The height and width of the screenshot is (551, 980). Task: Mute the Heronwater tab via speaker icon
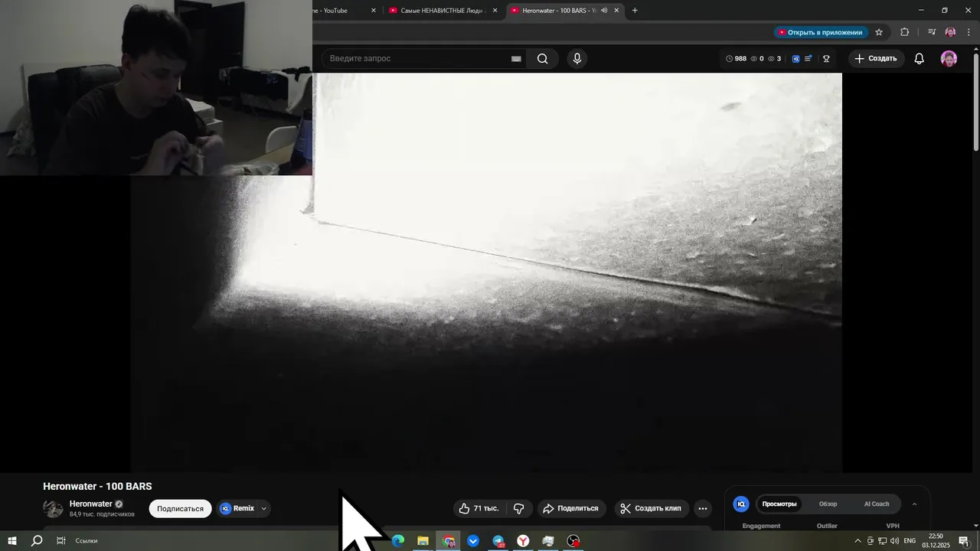point(604,11)
